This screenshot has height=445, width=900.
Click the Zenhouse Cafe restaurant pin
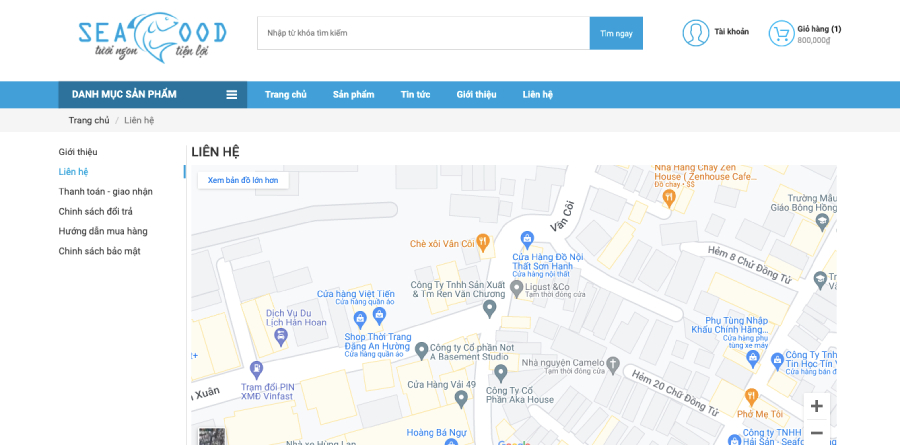tap(669, 198)
